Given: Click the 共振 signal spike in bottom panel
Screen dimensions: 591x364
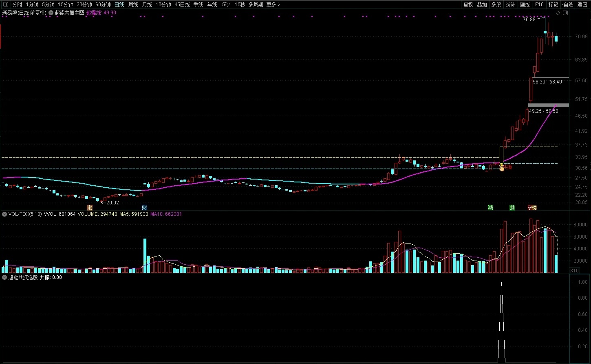Looking at the screenshot, I should point(501,322).
